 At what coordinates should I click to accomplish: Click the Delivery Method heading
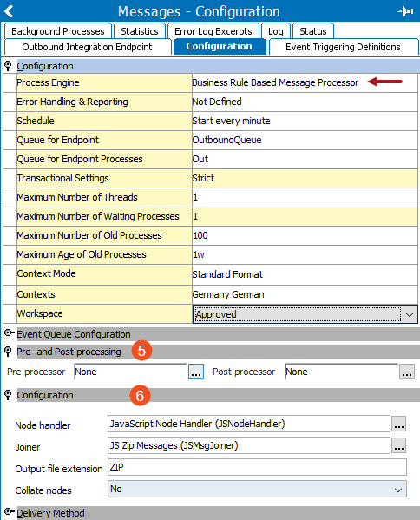(50, 513)
